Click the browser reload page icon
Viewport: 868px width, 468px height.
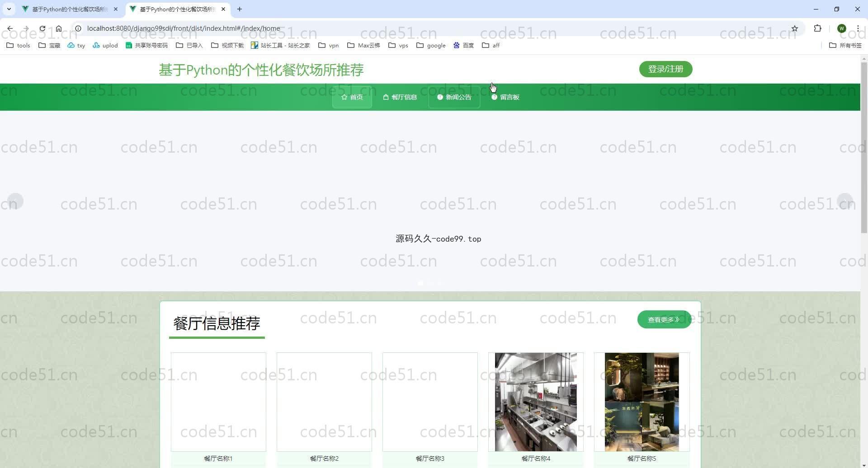click(x=42, y=28)
